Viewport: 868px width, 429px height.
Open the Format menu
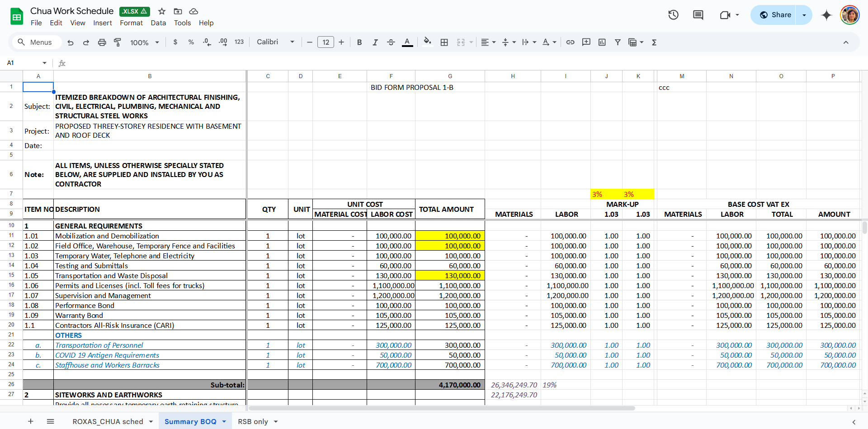coord(131,23)
